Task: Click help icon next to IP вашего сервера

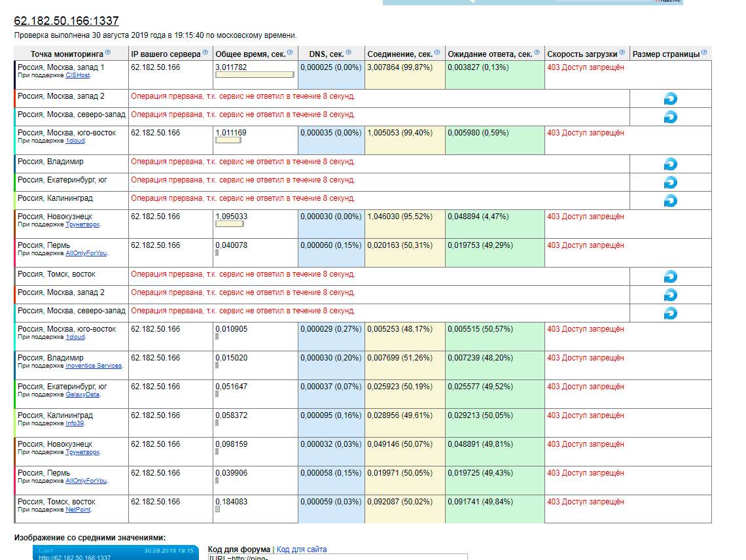Action: pos(205,52)
